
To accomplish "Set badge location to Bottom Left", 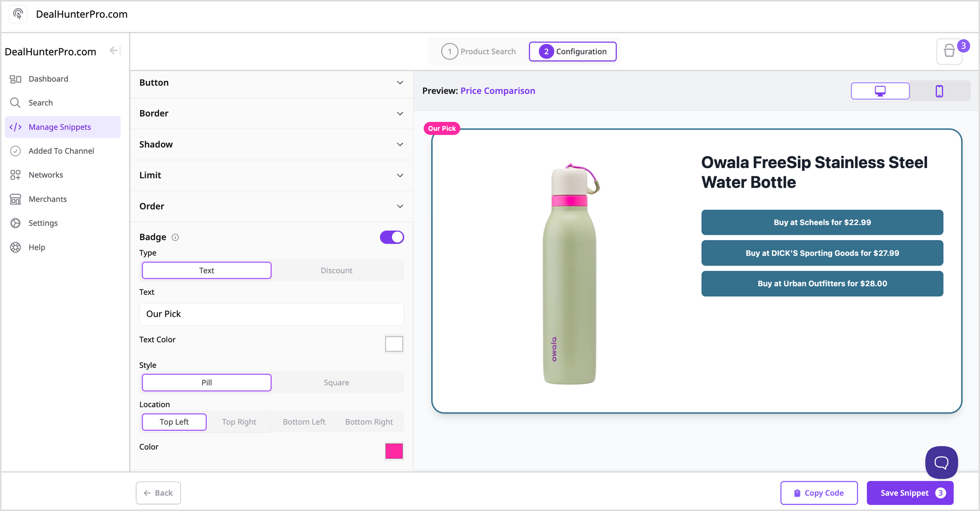I will pyautogui.click(x=304, y=422).
